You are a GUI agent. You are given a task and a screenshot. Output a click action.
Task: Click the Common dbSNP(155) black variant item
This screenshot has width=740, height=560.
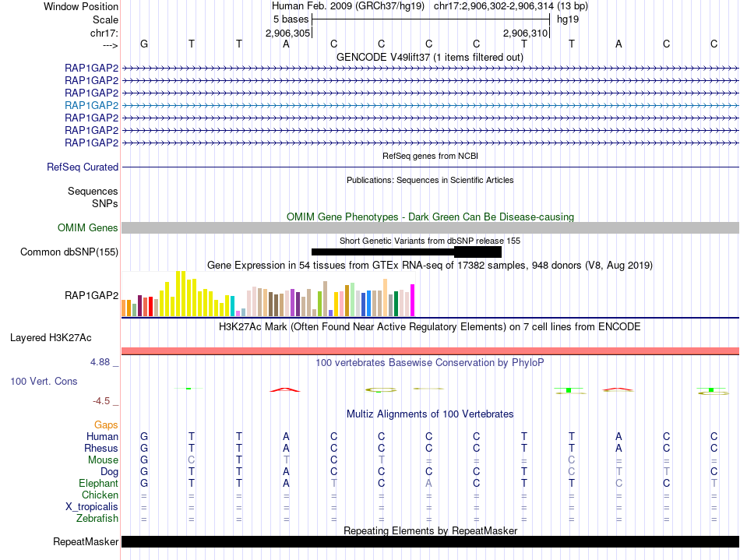(x=407, y=252)
